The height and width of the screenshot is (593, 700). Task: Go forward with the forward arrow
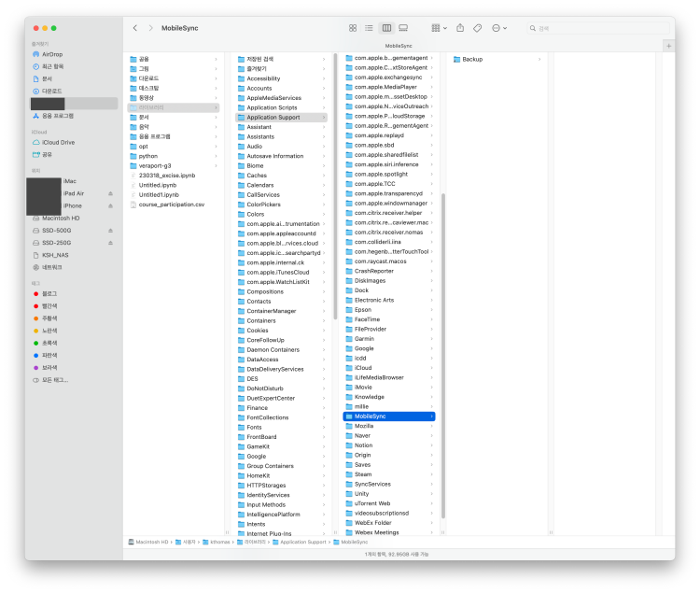(x=150, y=28)
